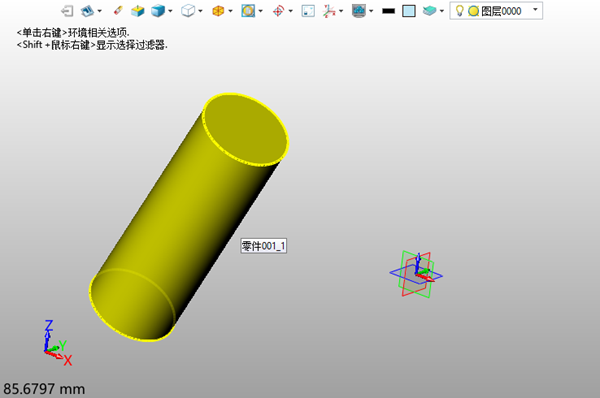Image resolution: width=600 pixels, height=398 pixels.
Task: Expand the red crosshair target dropdown
Action: tap(290, 11)
